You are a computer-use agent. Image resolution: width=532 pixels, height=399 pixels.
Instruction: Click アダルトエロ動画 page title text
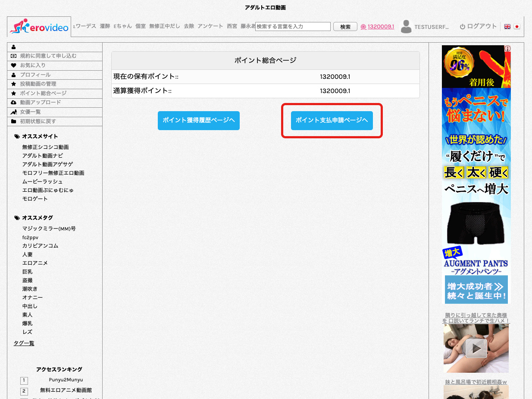265,8
